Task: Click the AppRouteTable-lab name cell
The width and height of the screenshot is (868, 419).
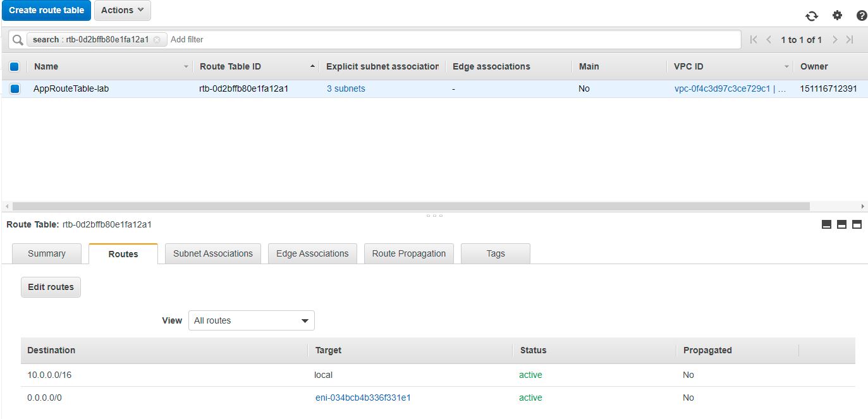Action: [x=71, y=89]
